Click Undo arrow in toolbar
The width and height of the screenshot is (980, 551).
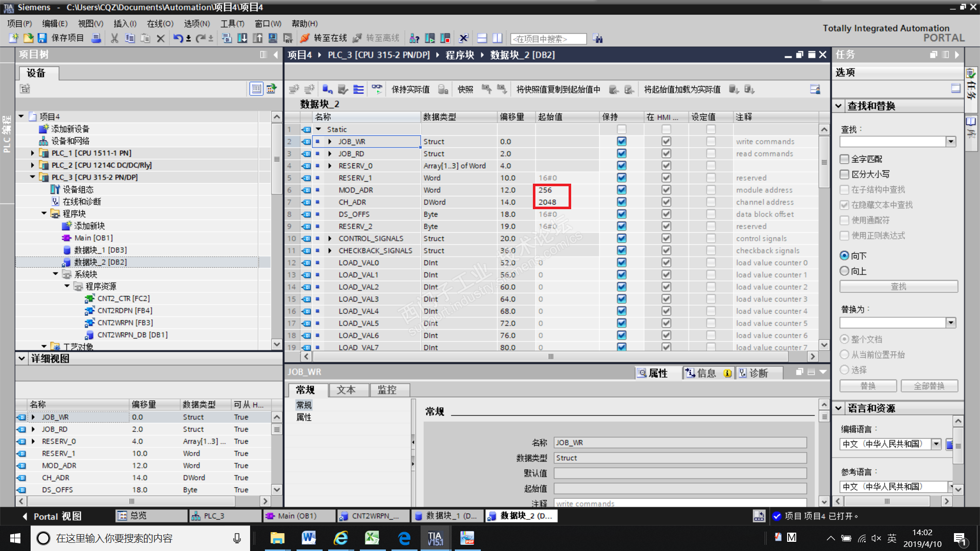(x=177, y=38)
